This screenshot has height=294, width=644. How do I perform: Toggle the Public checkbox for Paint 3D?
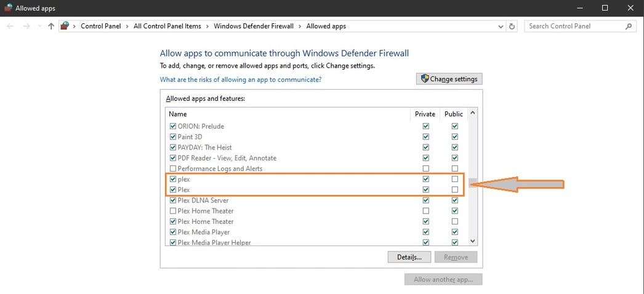[x=454, y=137]
